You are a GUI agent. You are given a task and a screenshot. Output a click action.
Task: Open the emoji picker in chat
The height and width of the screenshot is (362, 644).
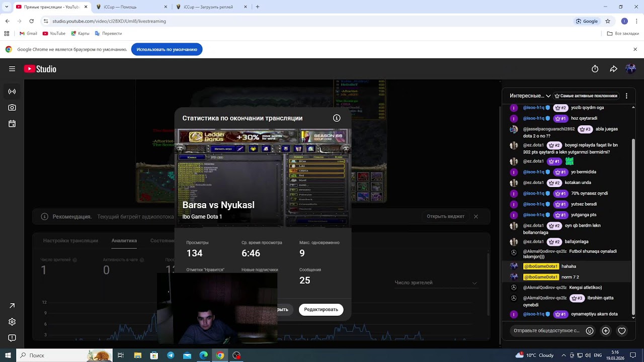590,331
